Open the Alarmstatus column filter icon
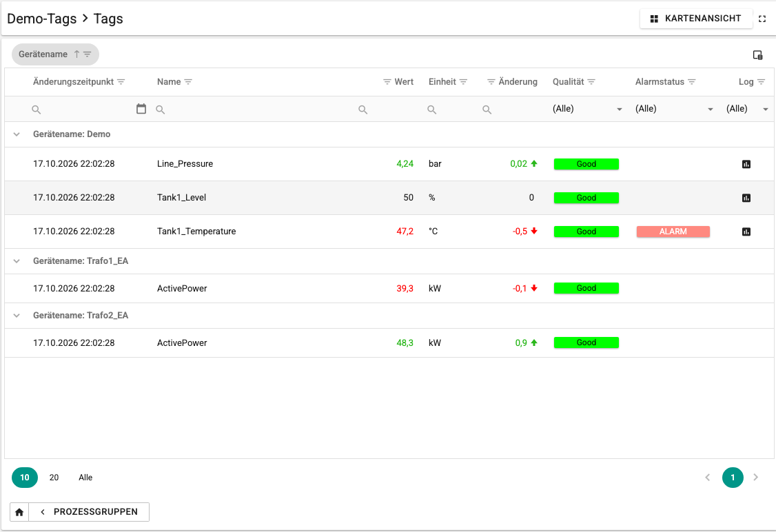776x532 pixels. tap(692, 81)
